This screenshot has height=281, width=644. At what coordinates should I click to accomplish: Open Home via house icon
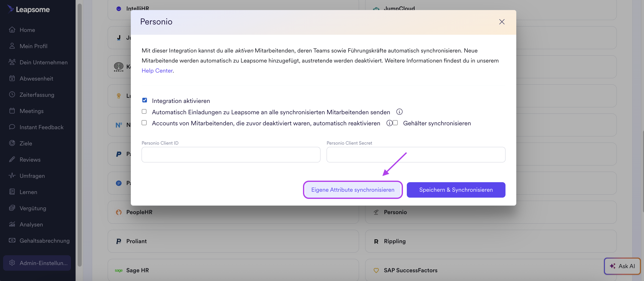12,30
